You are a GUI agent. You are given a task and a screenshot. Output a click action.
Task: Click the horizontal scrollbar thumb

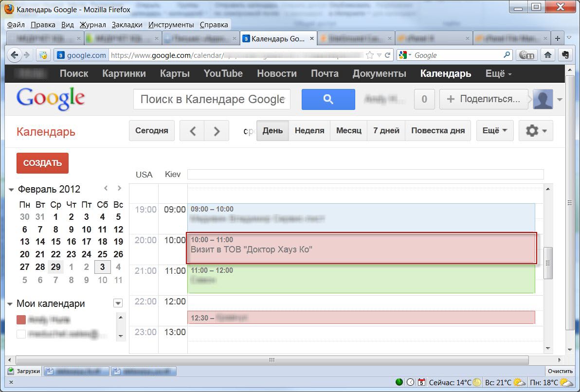tap(272, 360)
